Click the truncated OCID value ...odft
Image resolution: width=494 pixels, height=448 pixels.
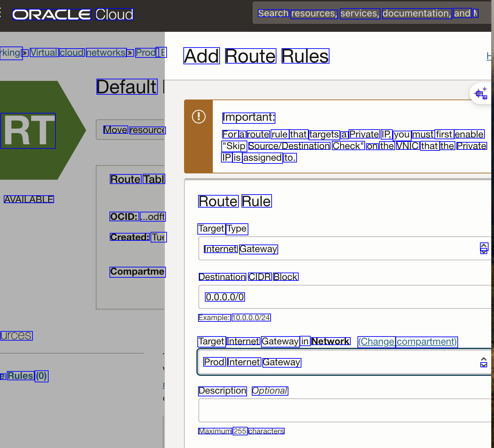click(153, 217)
